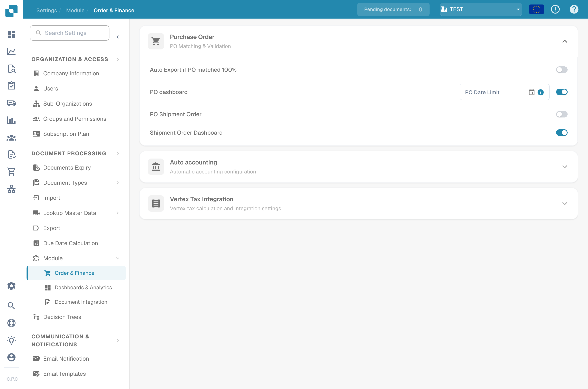Open the dashboard icon in left rail
Viewport: 588px width, 389px height.
click(x=11, y=34)
